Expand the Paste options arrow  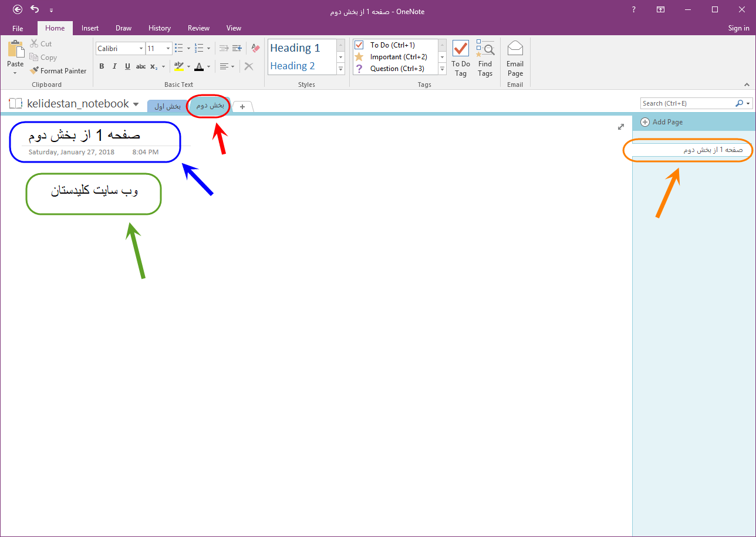pos(15,73)
